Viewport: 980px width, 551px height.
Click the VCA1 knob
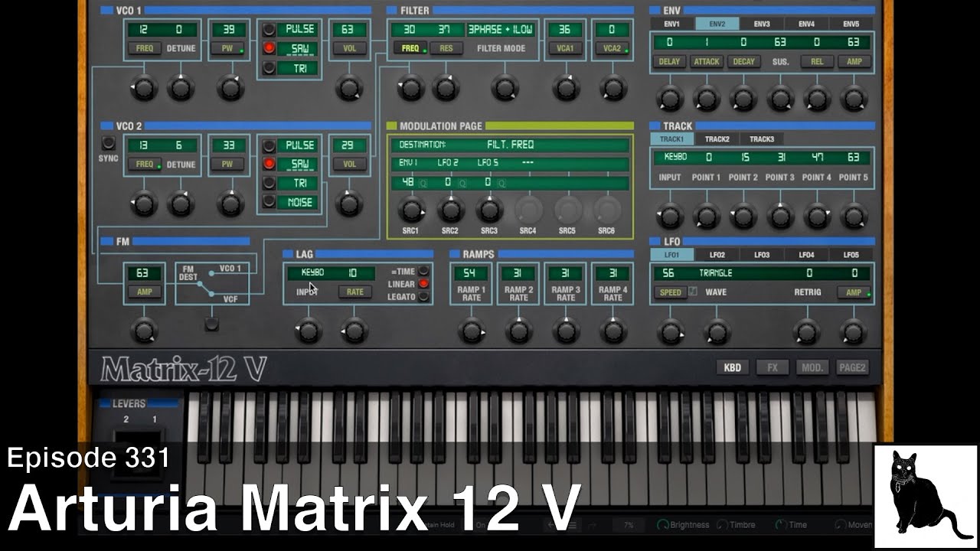565,88
